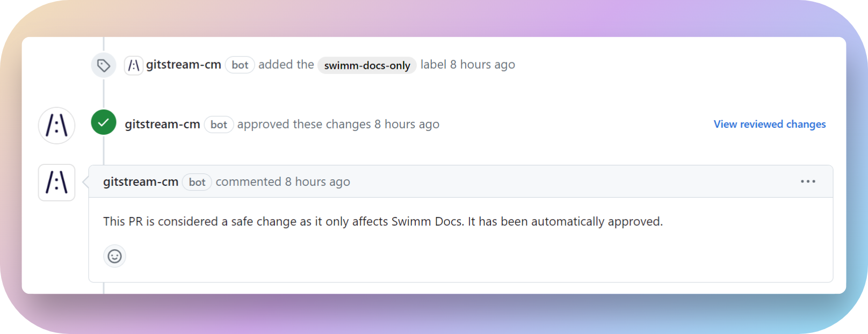Open the comment's three-dot options menu
868x334 pixels.
click(x=808, y=181)
